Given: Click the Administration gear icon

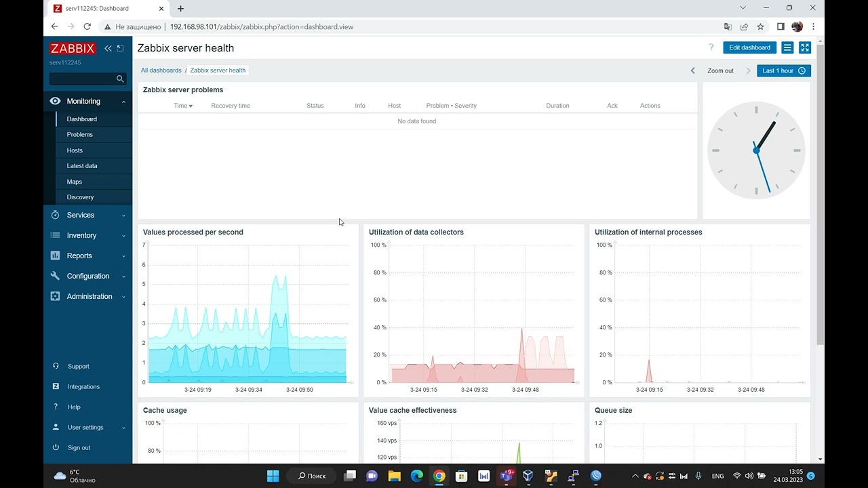Looking at the screenshot, I should pyautogui.click(x=55, y=296).
